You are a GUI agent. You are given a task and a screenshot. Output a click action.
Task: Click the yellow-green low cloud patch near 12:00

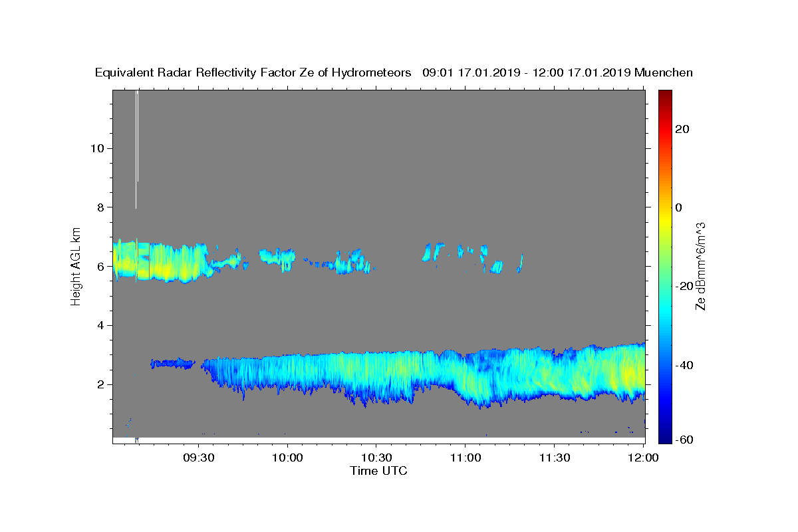[x=628, y=376]
